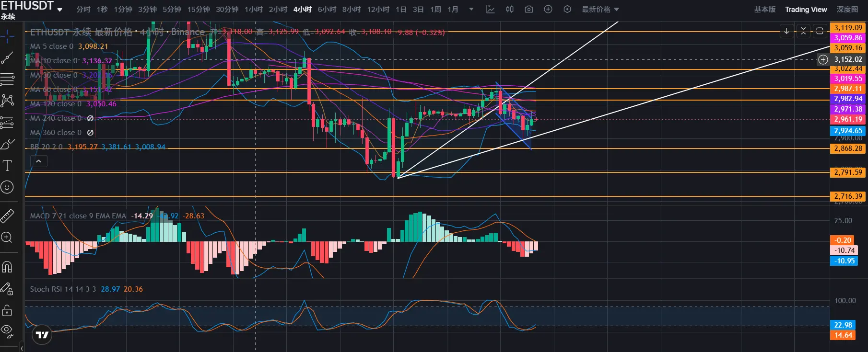Switch to 分时 timeframe
868x352 pixels.
click(x=83, y=10)
